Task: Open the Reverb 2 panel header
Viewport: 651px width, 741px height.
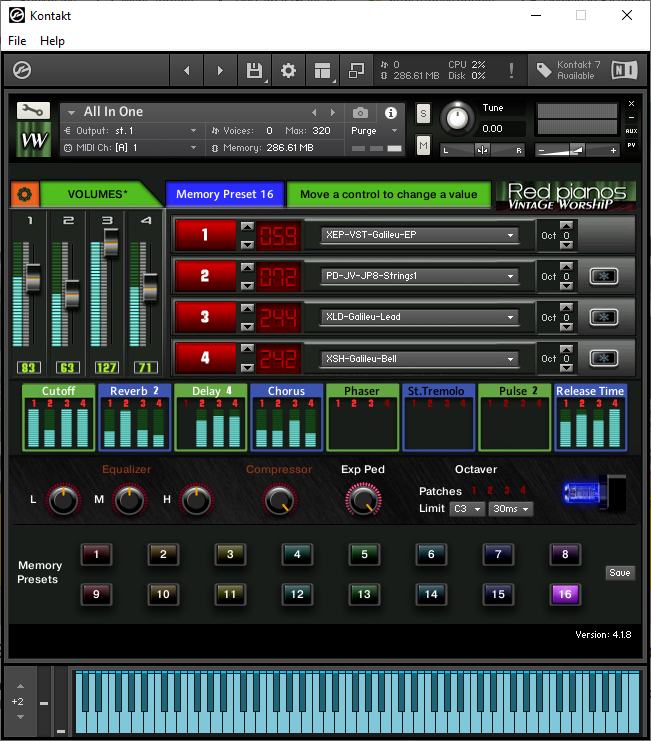Action: [x=134, y=391]
